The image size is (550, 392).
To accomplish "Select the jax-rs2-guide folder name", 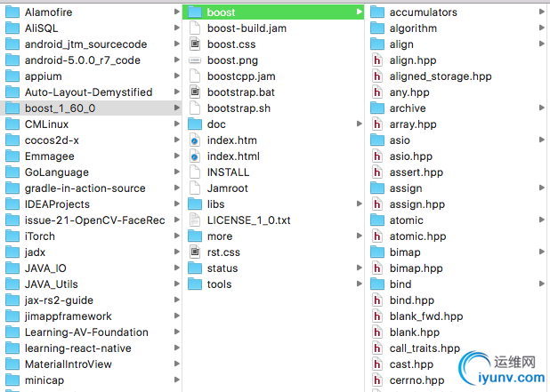I will [59, 300].
